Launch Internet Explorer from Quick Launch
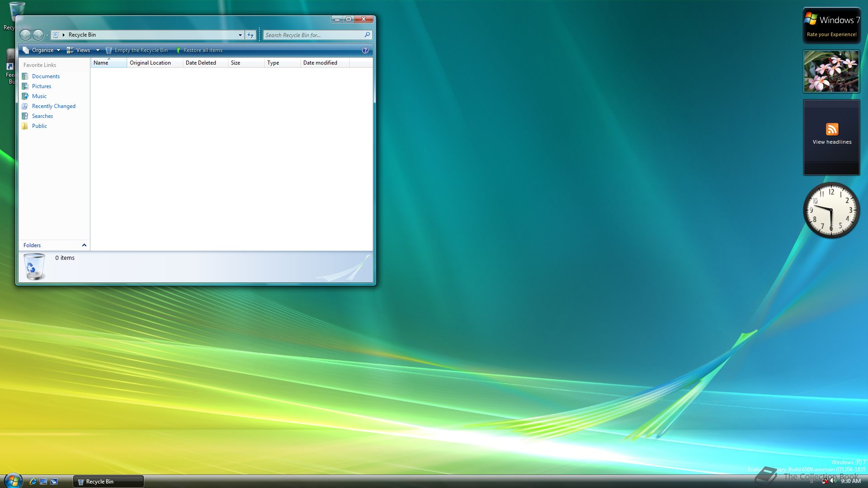 [x=33, y=482]
